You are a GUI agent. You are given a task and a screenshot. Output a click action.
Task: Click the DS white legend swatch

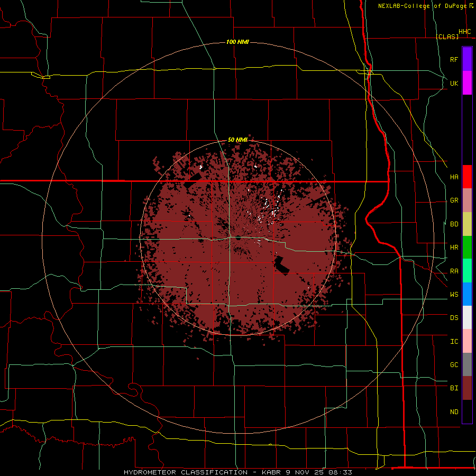point(467,317)
